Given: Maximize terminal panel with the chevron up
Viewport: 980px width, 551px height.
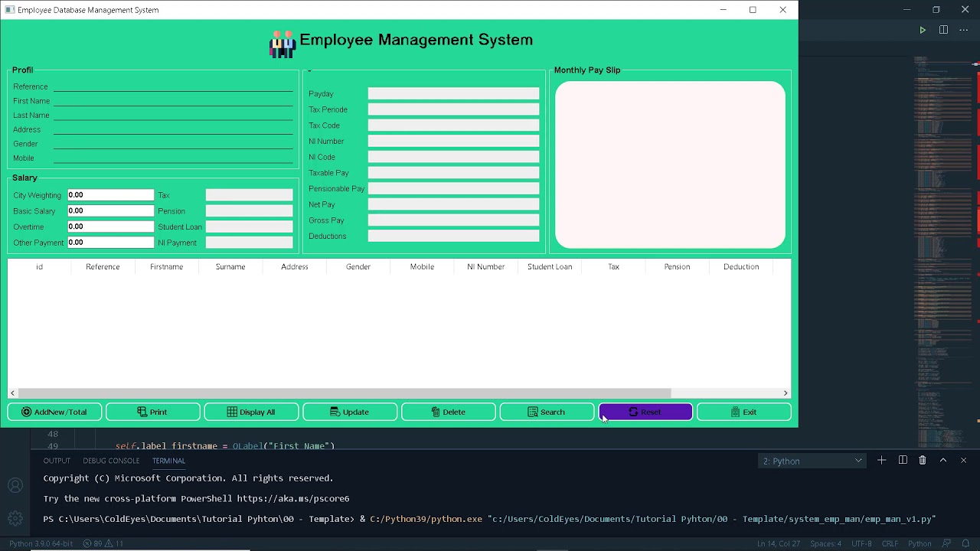Looking at the screenshot, I should pyautogui.click(x=943, y=460).
